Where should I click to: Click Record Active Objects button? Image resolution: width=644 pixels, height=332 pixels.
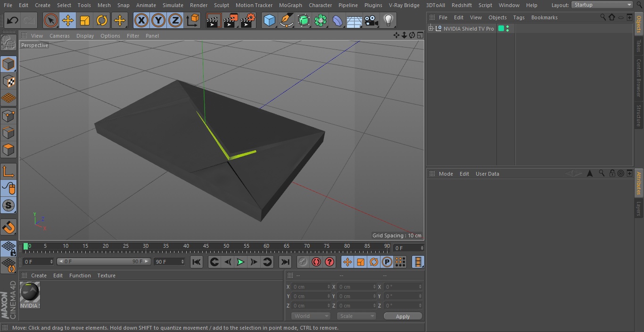click(303, 262)
